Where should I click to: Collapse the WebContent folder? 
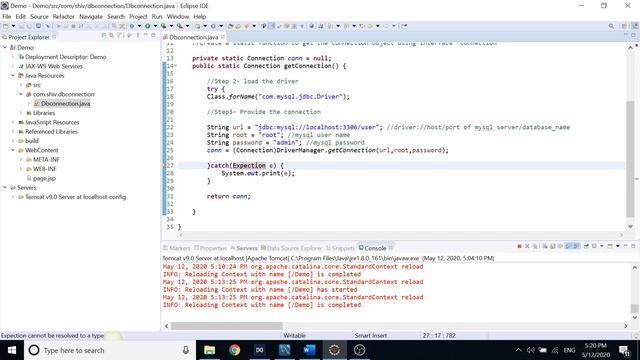pyautogui.click(x=13, y=150)
